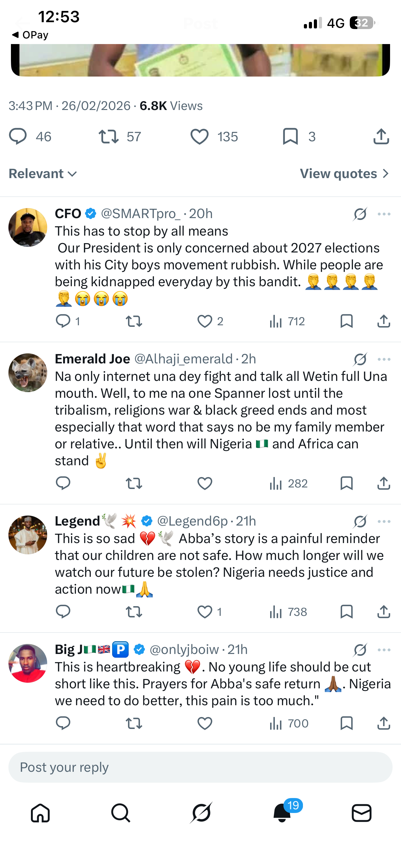Share the main post via share icon
401x868 pixels.
click(x=381, y=137)
